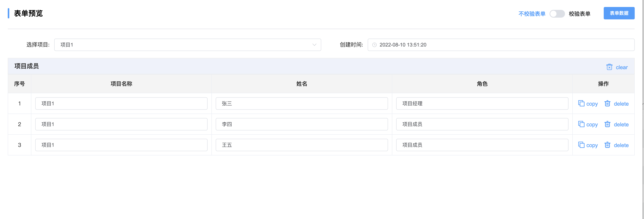This screenshot has width=644, height=219.
Task: Click the delete link for 王五 row
Action: [x=621, y=145]
